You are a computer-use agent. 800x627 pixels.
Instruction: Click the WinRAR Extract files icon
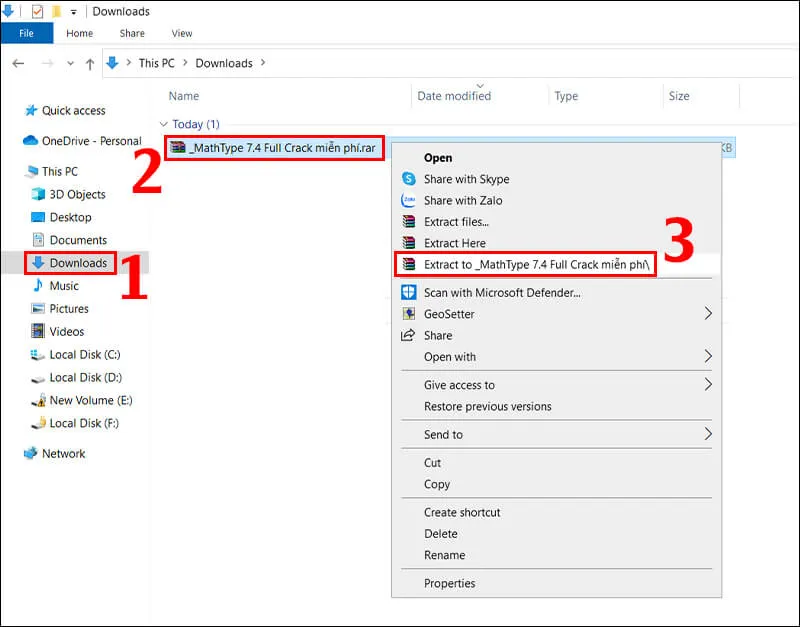click(410, 221)
